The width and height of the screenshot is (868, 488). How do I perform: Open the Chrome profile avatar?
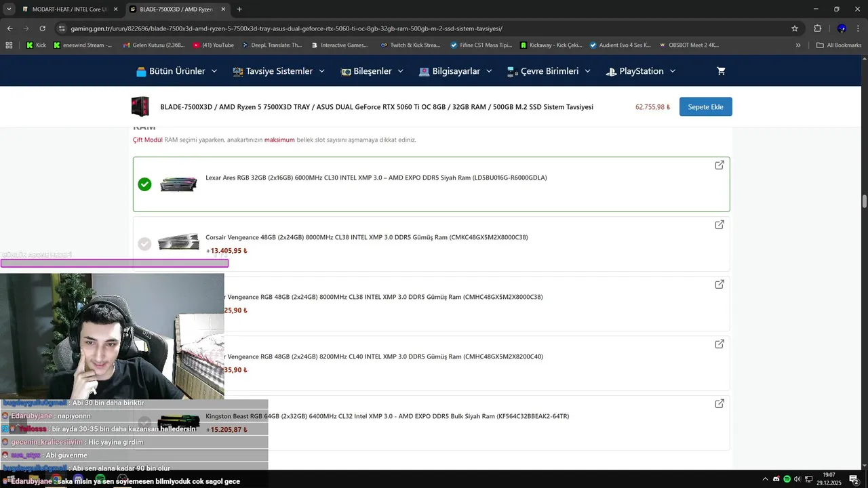click(x=842, y=28)
